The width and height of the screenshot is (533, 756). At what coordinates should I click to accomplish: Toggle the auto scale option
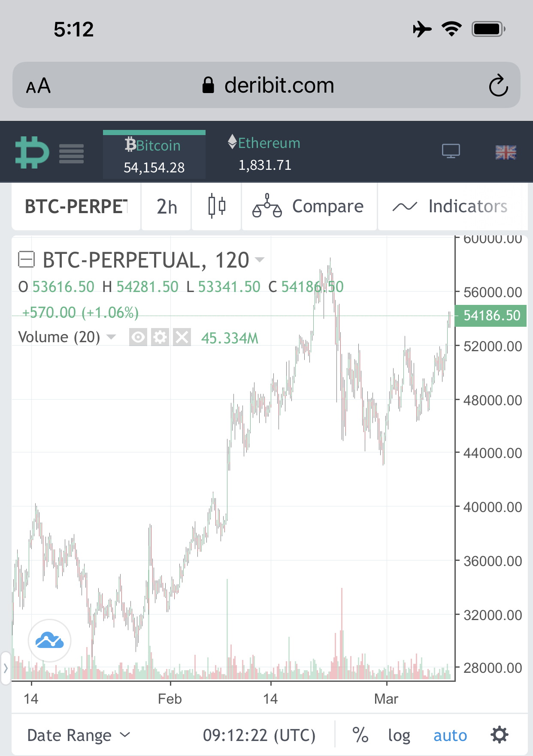point(450,735)
